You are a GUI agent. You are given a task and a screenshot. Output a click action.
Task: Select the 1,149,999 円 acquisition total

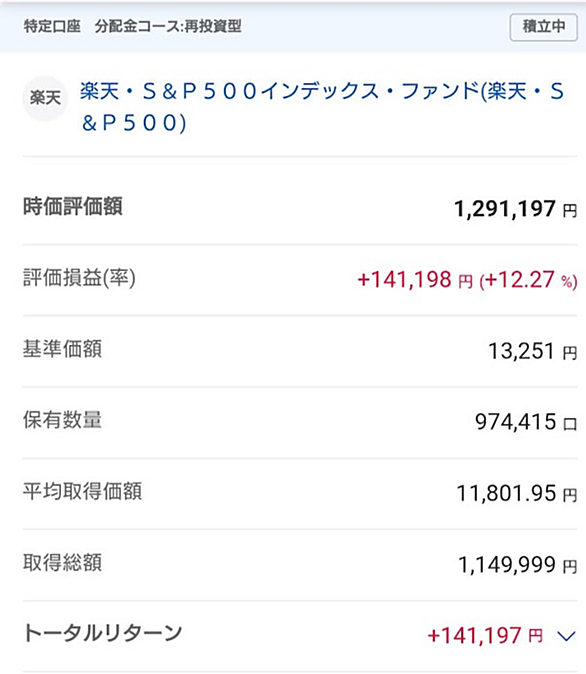click(518, 565)
